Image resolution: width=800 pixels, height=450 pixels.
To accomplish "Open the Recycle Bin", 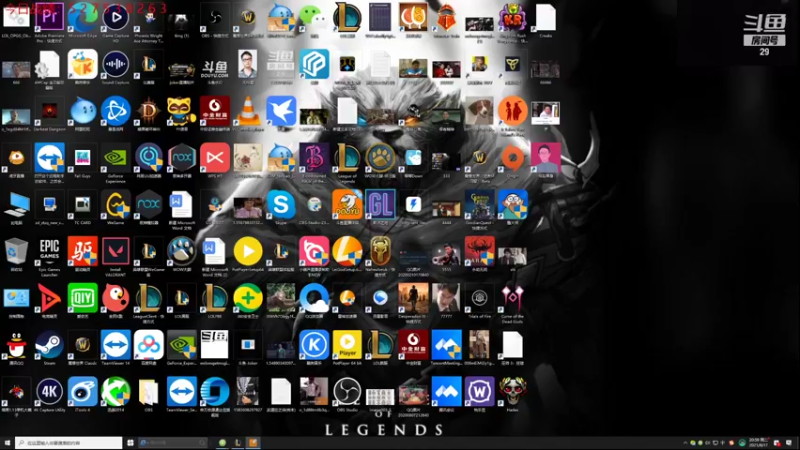I will click(16, 251).
